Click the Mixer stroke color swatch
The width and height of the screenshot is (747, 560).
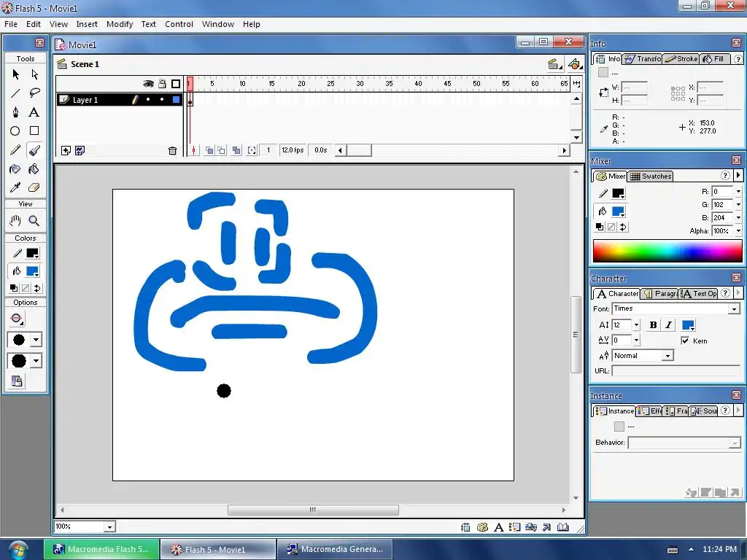[x=618, y=193]
